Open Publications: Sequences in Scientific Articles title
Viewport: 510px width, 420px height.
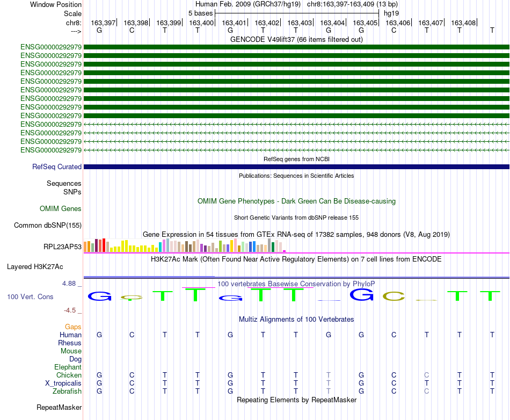(x=296, y=176)
